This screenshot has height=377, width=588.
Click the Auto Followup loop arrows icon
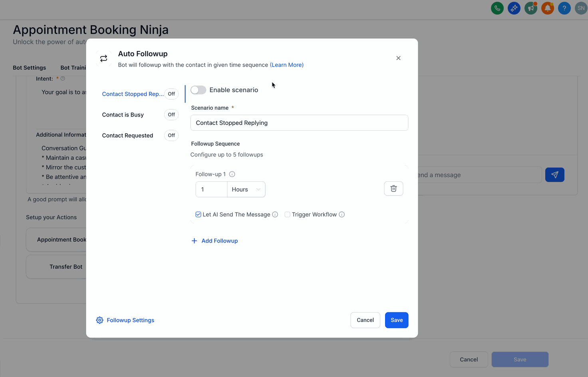(x=103, y=59)
